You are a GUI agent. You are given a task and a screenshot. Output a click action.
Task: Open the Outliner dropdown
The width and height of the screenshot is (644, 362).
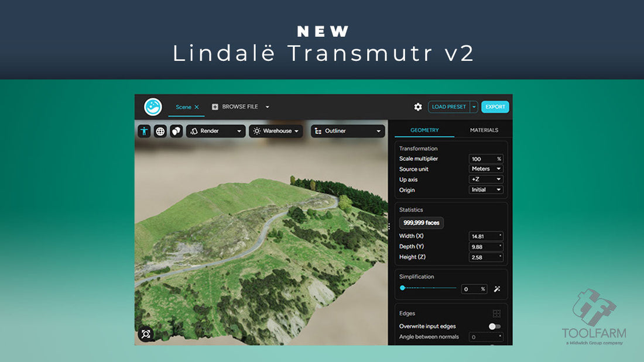tap(347, 131)
